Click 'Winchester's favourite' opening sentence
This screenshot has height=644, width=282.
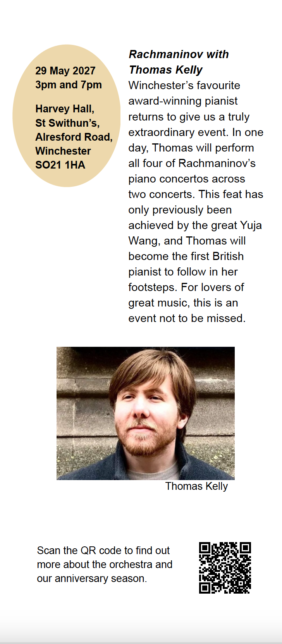point(184,85)
